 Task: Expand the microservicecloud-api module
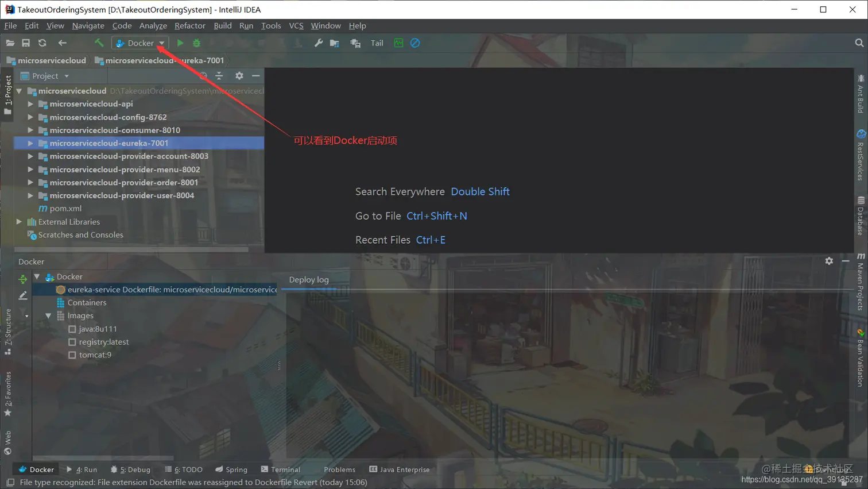coord(30,104)
